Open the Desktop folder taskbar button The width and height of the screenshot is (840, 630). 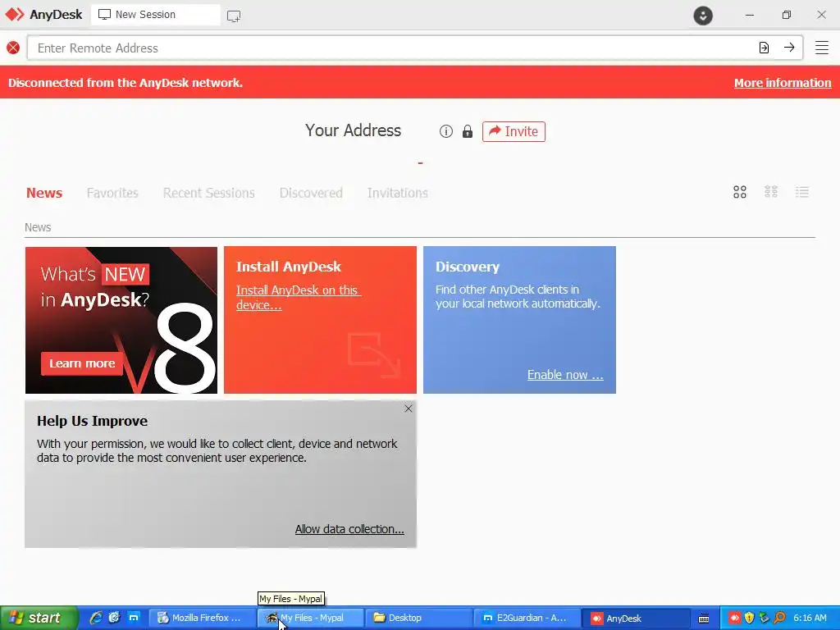[x=419, y=619]
